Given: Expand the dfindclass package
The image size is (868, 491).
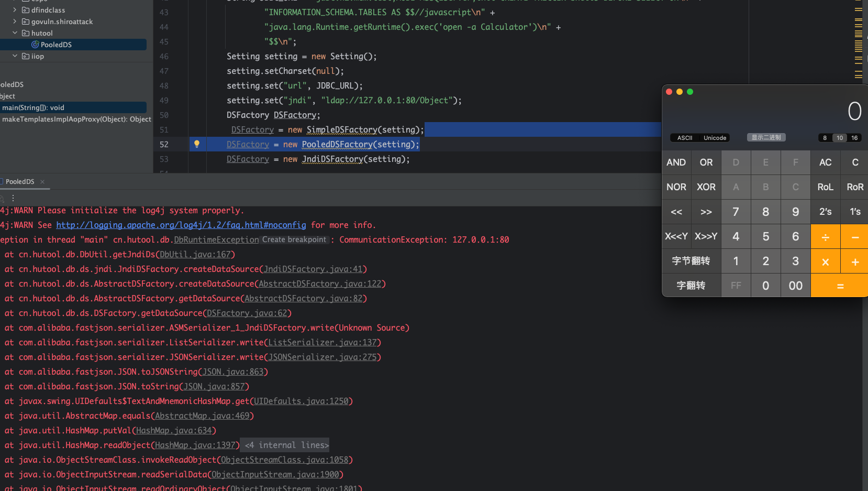Looking at the screenshot, I should coord(15,10).
